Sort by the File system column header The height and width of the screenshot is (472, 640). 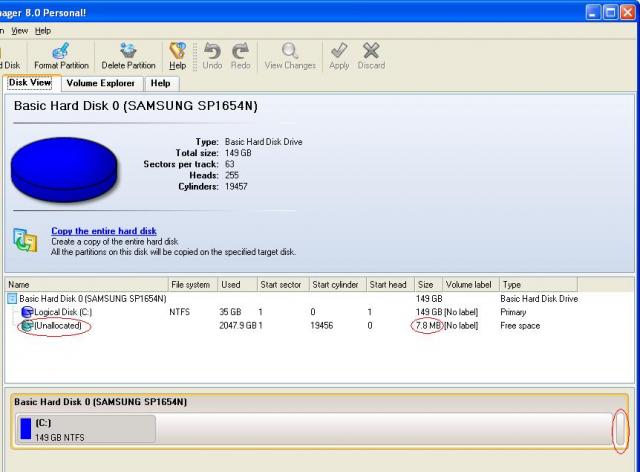click(x=193, y=285)
